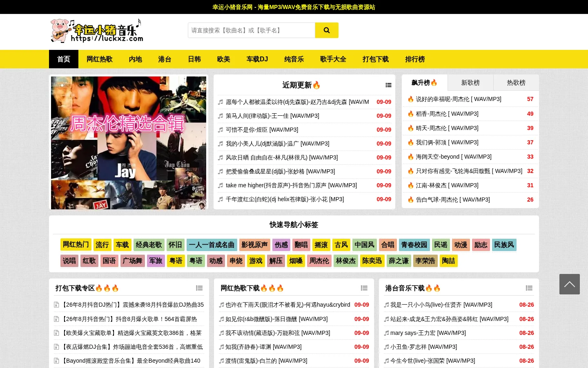This screenshot has width=588, height=368.
Task: Go to the 内地 section
Action: [x=136, y=59]
